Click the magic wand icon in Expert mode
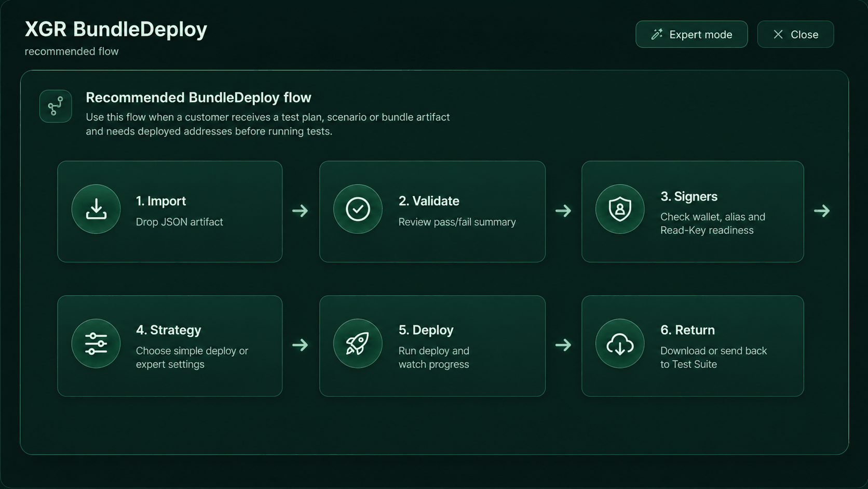 tap(657, 34)
